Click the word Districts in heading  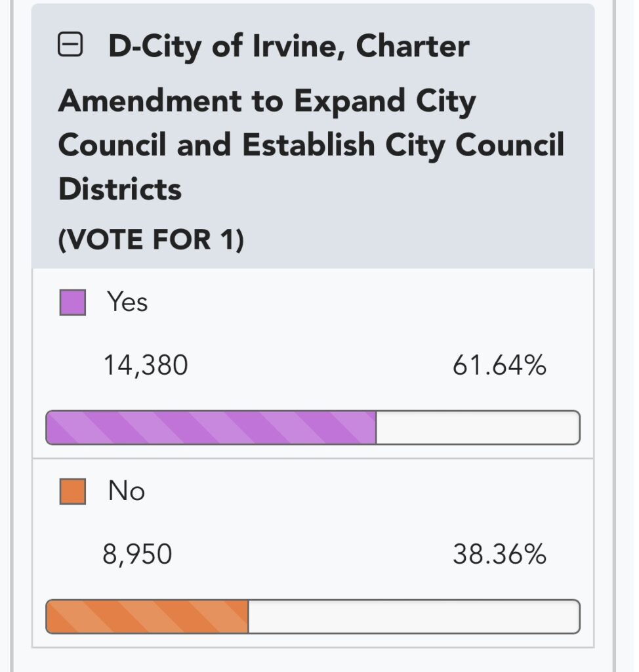coord(120,189)
